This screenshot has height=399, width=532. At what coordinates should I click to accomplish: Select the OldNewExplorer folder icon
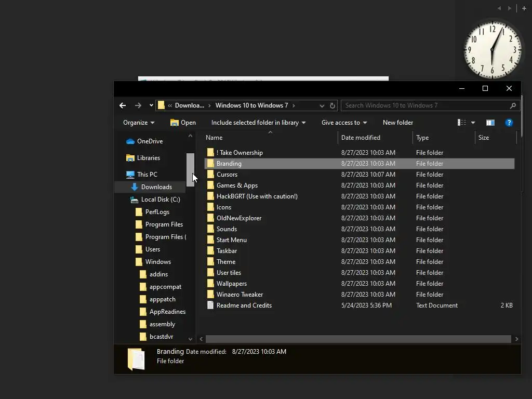211,218
